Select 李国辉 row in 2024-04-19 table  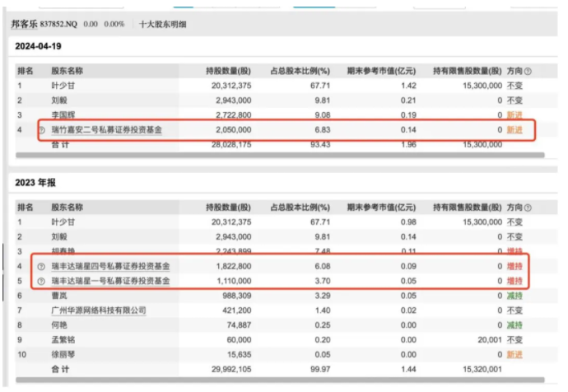tap(286, 115)
